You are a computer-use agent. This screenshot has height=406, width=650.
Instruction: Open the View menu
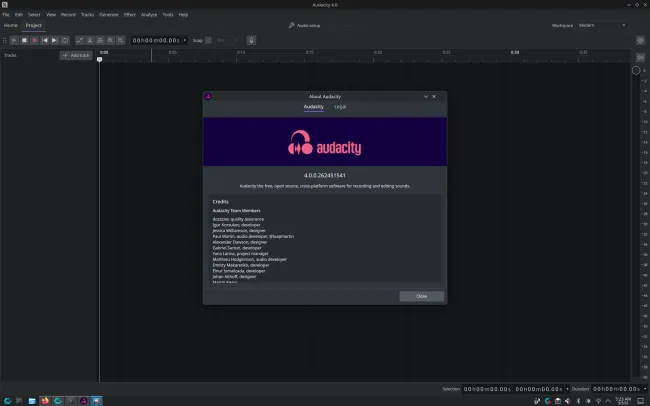coord(51,15)
